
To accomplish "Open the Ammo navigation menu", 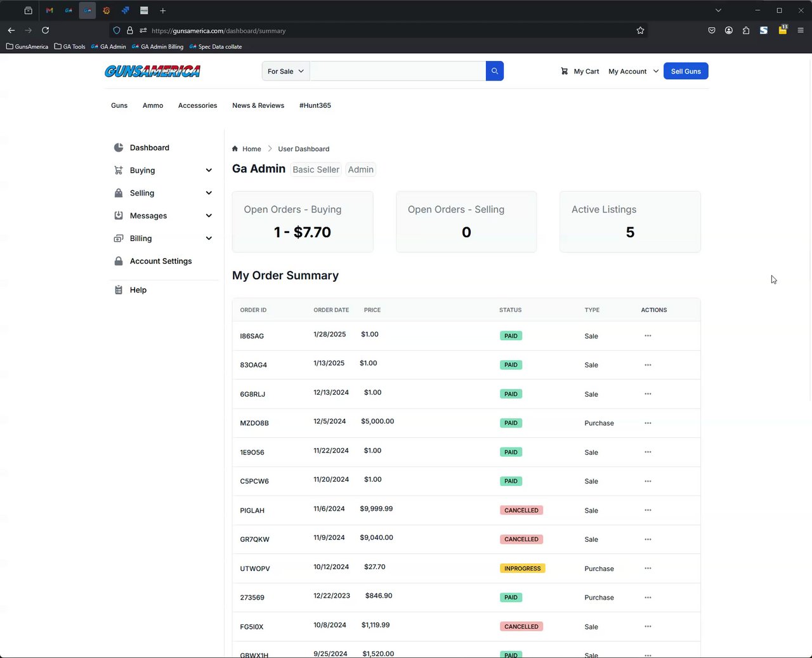I will click(x=153, y=105).
